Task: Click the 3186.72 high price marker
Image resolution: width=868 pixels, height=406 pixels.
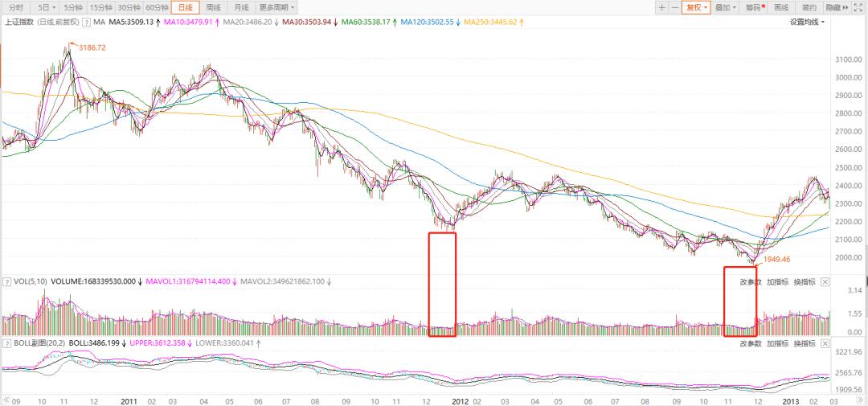Action: [92, 48]
